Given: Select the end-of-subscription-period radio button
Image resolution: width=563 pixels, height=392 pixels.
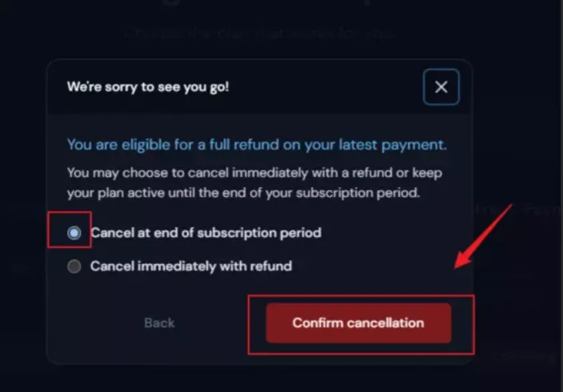Looking at the screenshot, I should pyautogui.click(x=74, y=233).
